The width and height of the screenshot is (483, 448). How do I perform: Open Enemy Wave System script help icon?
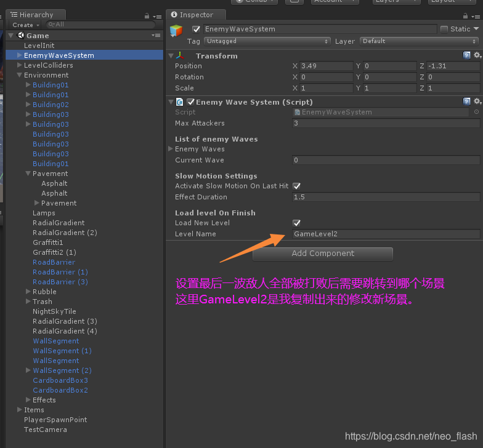click(467, 101)
